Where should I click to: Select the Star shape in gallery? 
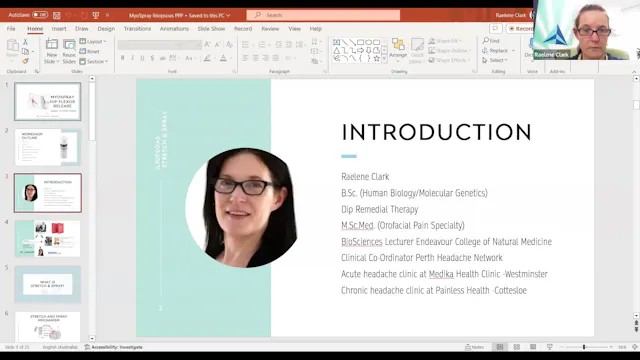point(376,59)
